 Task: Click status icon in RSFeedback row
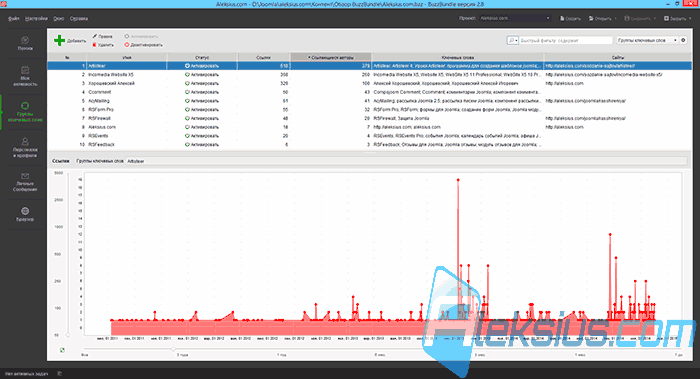[187, 145]
